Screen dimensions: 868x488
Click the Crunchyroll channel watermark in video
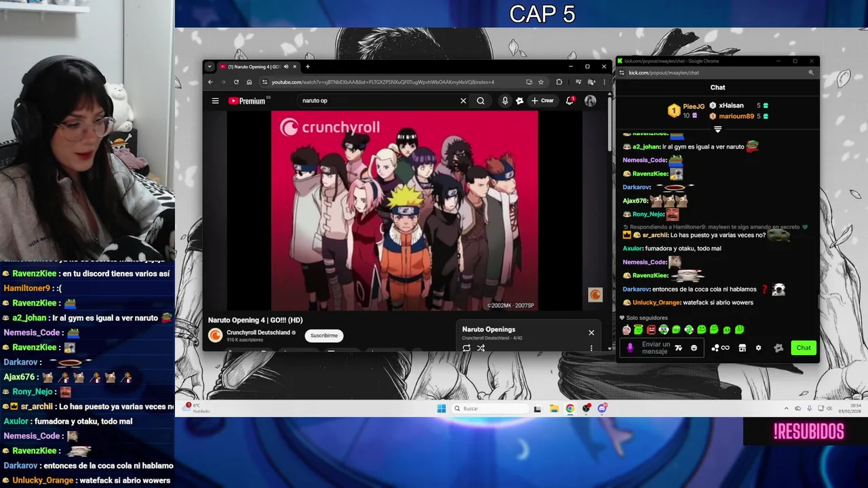tap(595, 294)
